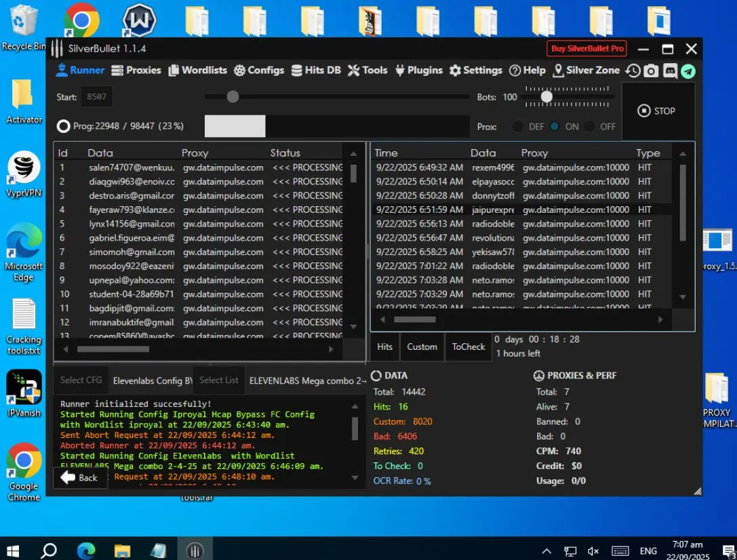
Task: Click the start position slider handle
Action: 233,97
